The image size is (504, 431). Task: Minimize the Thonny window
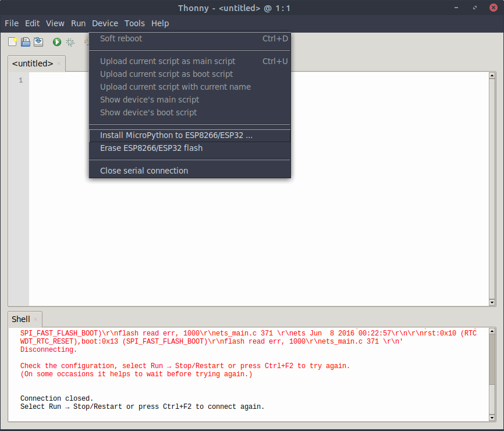point(456,8)
